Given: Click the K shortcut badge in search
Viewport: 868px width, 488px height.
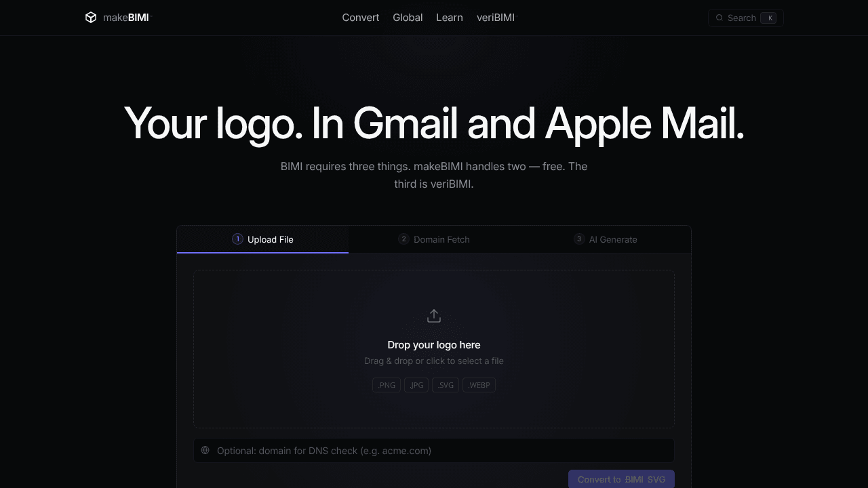Looking at the screenshot, I should 768,18.
